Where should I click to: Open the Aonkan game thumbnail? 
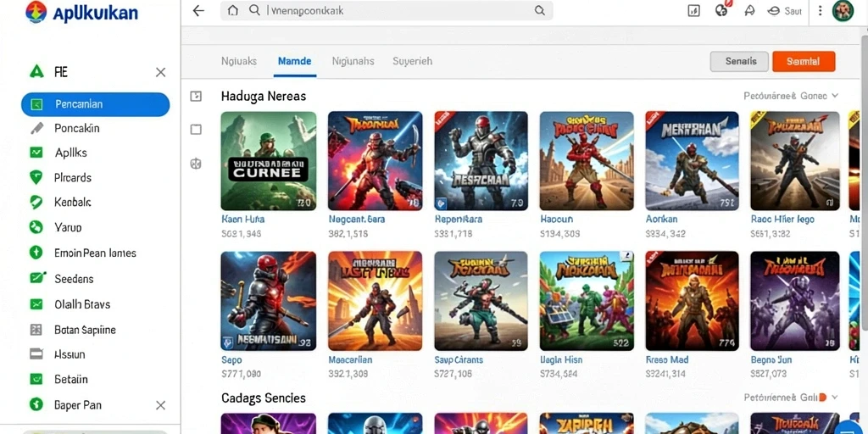[692, 161]
